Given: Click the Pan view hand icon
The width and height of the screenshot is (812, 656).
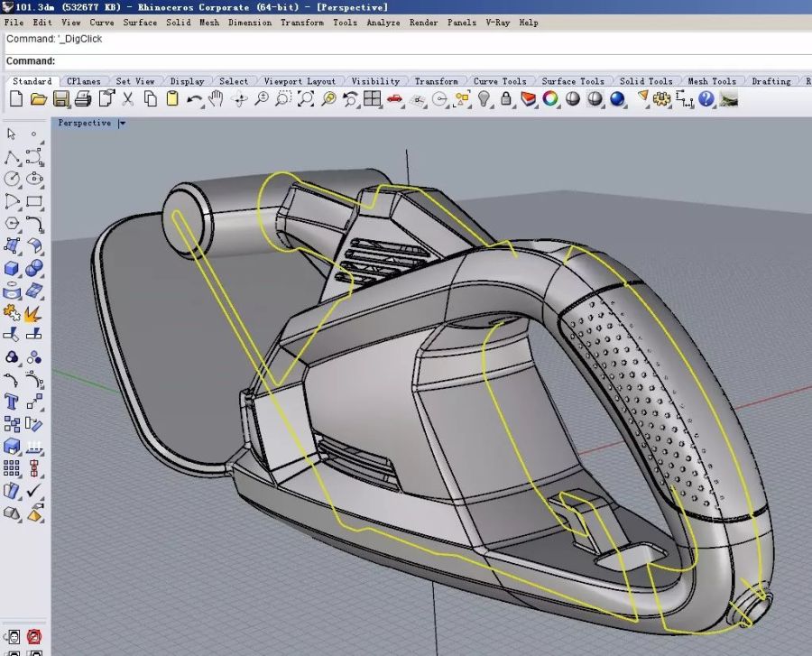Looking at the screenshot, I should pyautogui.click(x=217, y=99).
